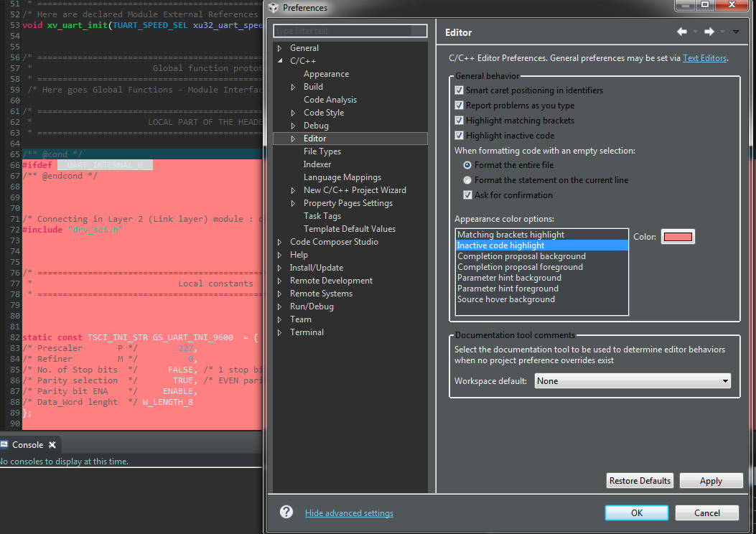Click the Text Editors link
Screen dimensions: 756x534
tap(704, 58)
